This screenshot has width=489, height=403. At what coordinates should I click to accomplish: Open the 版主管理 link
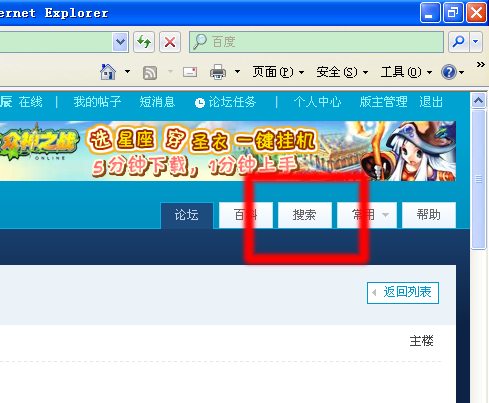point(383,102)
